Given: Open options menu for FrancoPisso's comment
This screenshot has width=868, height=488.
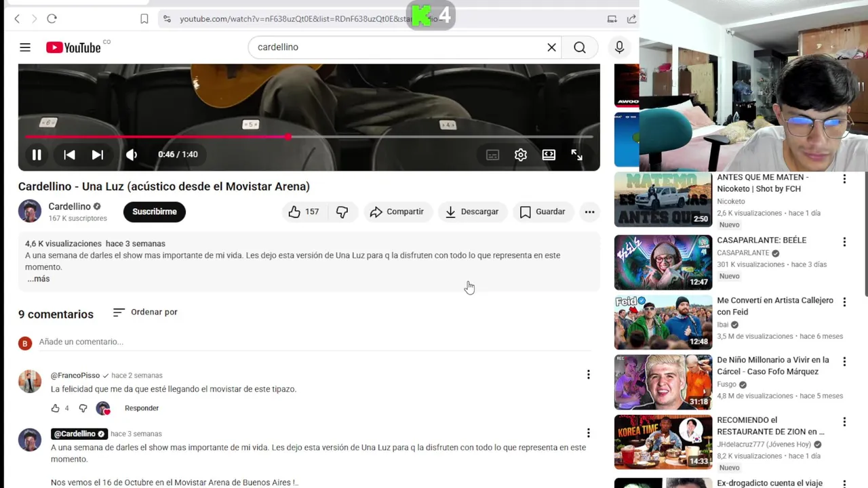Looking at the screenshot, I should (589, 374).
